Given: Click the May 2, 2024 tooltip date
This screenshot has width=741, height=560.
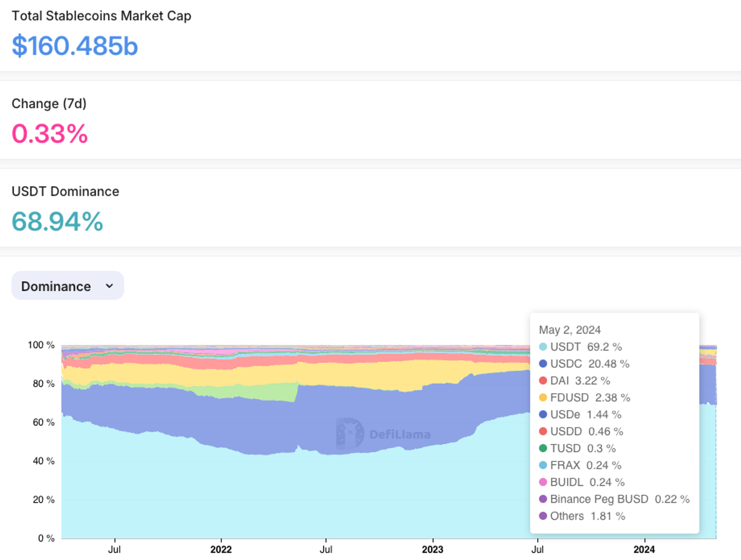Looking at the screenshot, I should (x=569, y=330).
